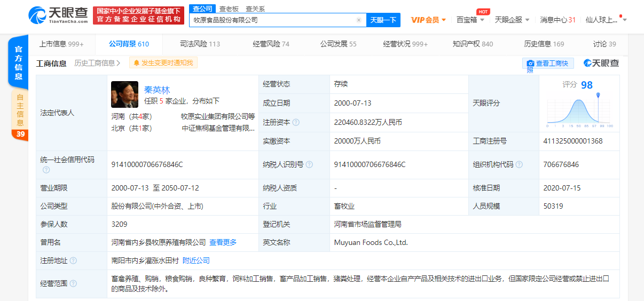Screen dimensions: 644x301
Task: Click the 天眼一下 search button
Action: click(383, 20)
